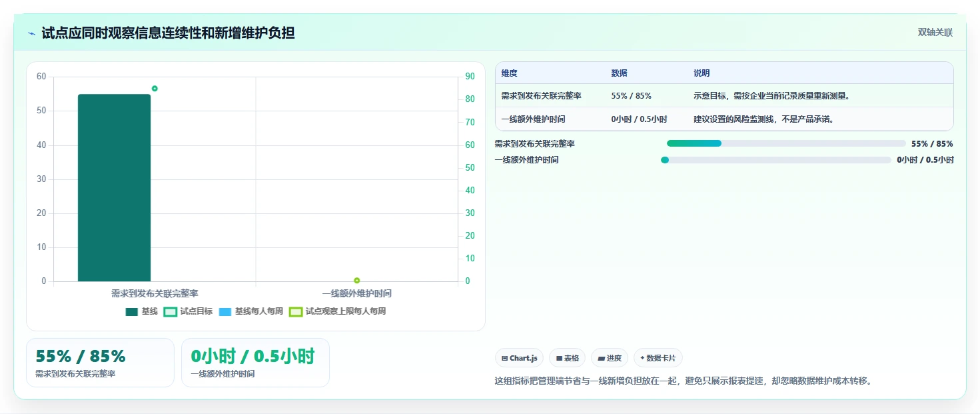Click the note 建议设置的风险监测线，不是产品承诺
Screen dimensions: 980x414
tap(764, 119)
